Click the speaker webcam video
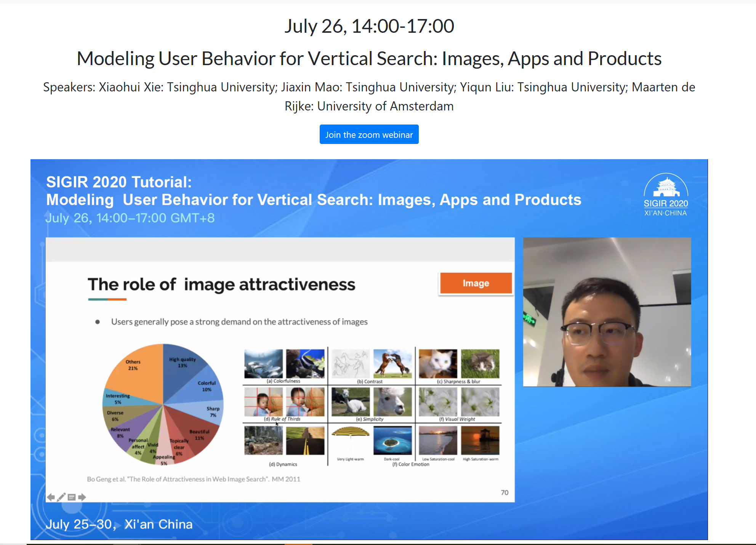The height and width of the screenshot is (545, 756). [x=607, y=312]
